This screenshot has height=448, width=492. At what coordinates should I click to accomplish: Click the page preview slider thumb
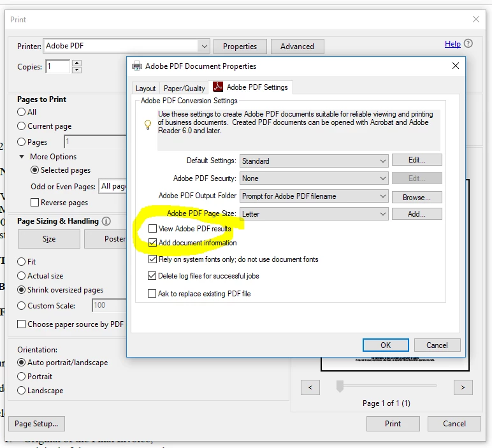(x=340, y=386)
